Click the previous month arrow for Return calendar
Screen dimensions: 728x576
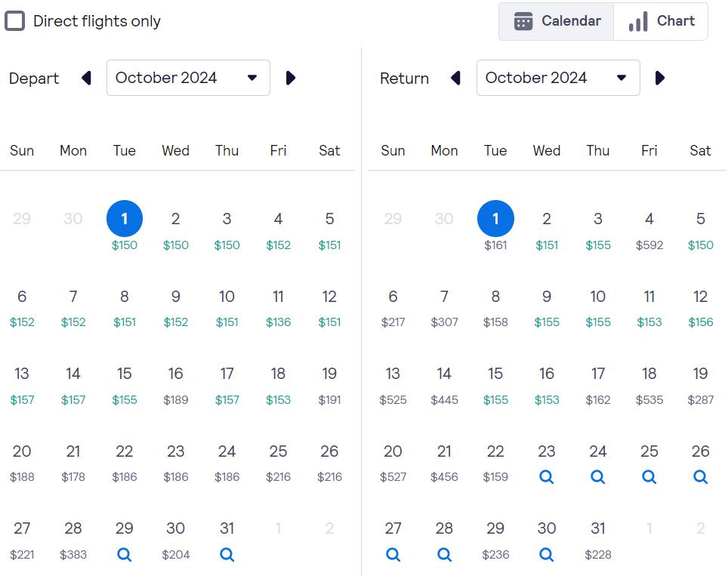point(455,78)
